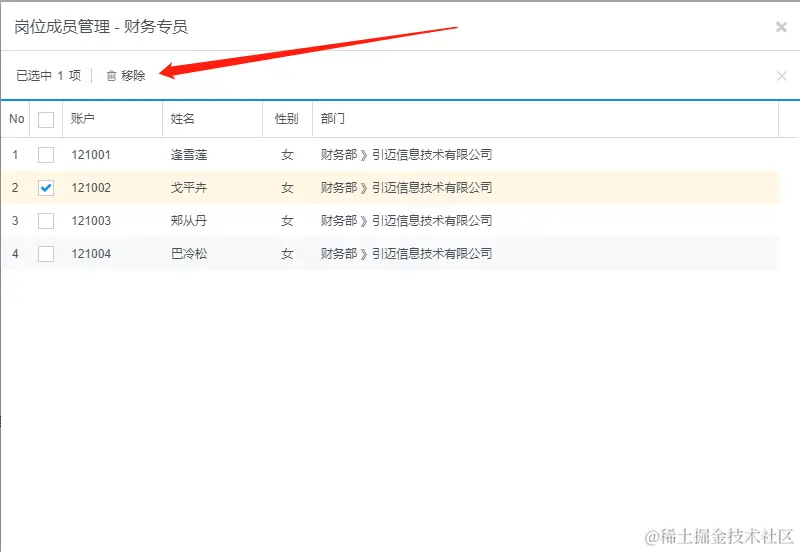The height and width of the screenshot is (552, 800).
Task: Close the 岗位成员管理 dialog with the X
Action: point(781,27)
